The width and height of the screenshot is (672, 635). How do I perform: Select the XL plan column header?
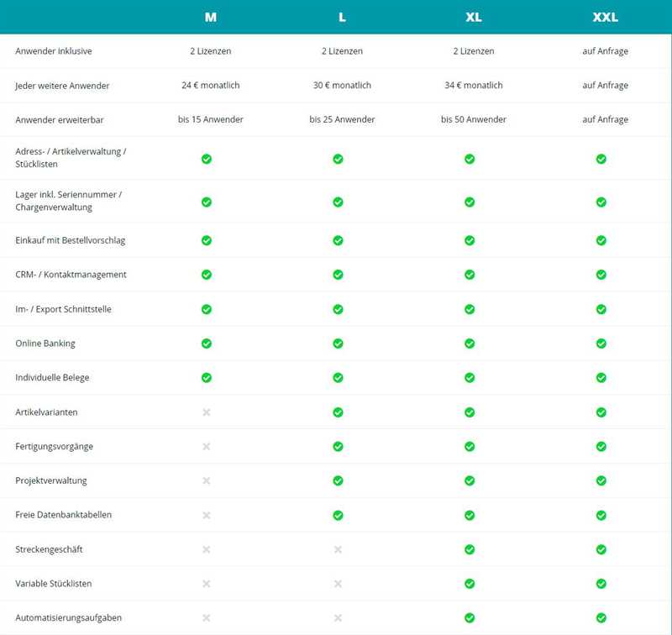click(x=474, y=18)
